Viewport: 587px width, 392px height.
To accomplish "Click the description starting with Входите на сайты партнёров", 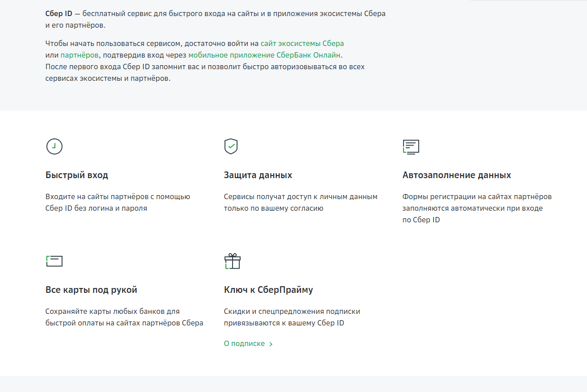I will pyautogui.click(x=118, y=202).
